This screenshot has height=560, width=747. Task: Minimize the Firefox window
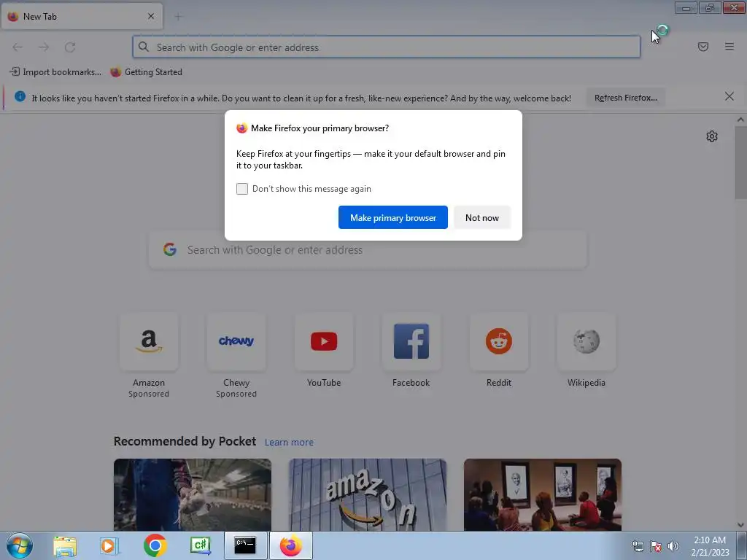686,7
